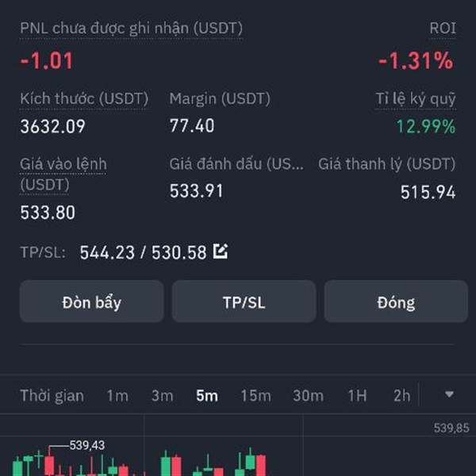The height and width of the screenshot is (476, 476).
Task: Expand more timeframes dropdown arrow
Action: (x=449, y=395)
